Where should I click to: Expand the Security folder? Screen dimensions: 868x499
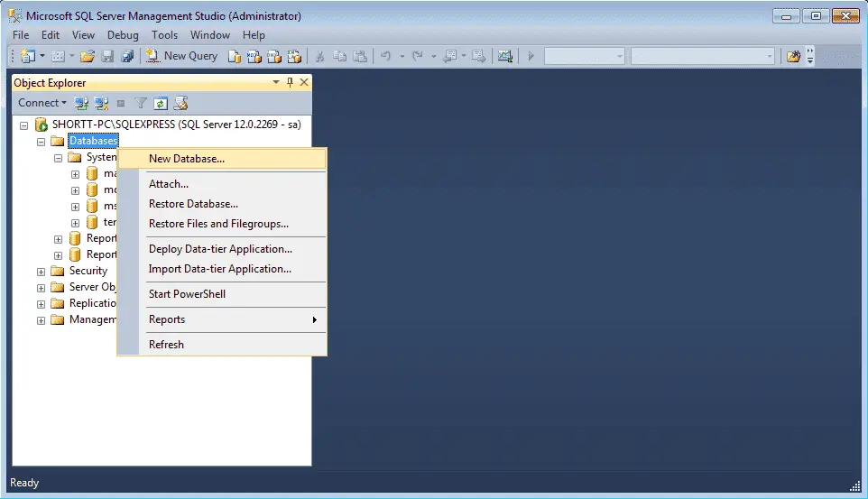click(x=41, y=272)
